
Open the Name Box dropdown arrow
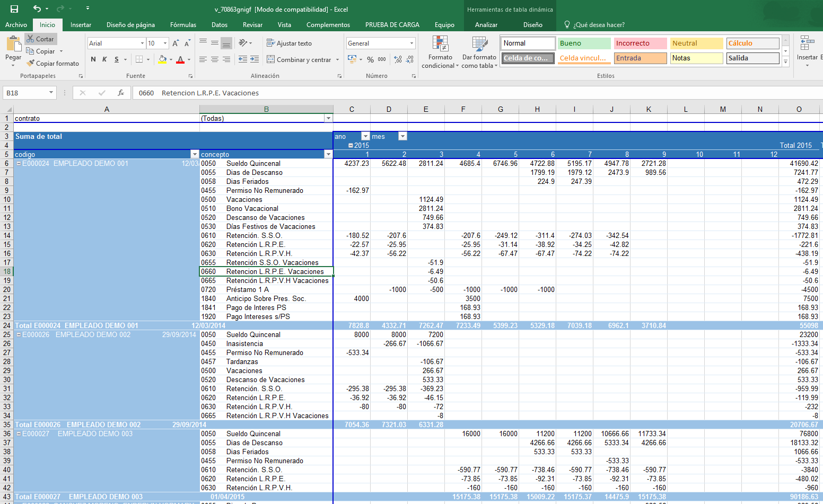(x=51, y=93)
